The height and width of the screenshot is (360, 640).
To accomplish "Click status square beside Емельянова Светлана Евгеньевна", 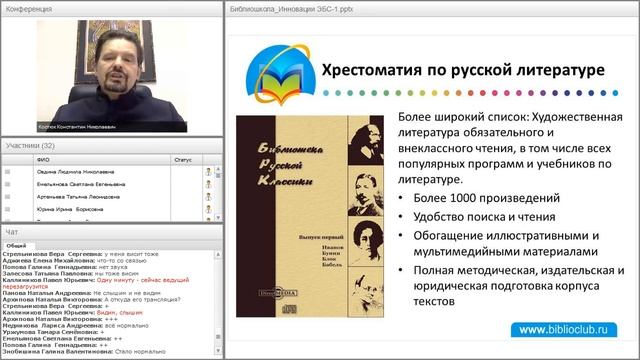I will click(7, 184).
